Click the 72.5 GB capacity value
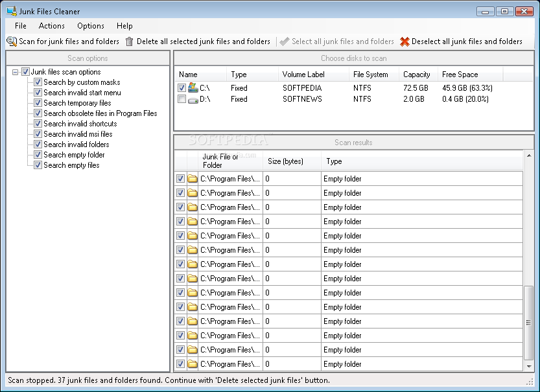 (x=416, y=87)
